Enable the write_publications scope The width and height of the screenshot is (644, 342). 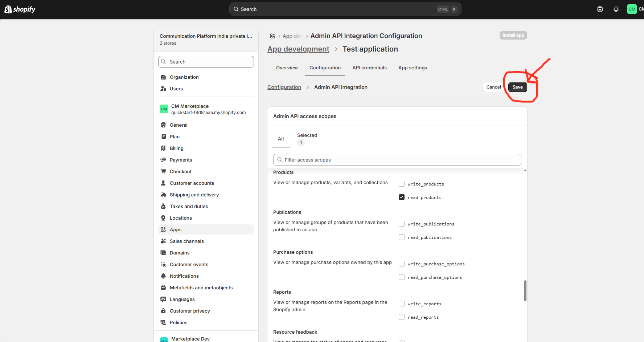(402, 224)
